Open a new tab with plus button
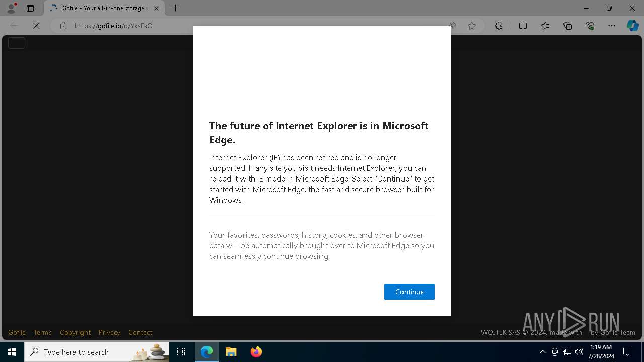 pos(175,8)
